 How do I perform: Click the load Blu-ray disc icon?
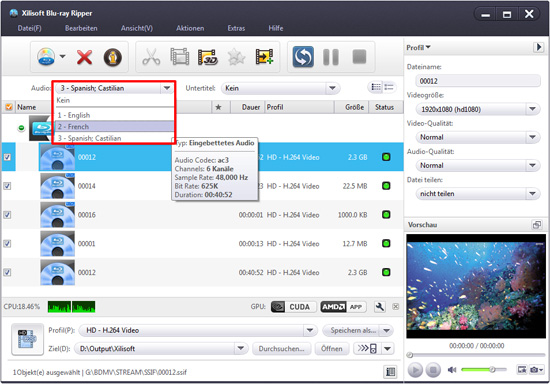point(46,57)
